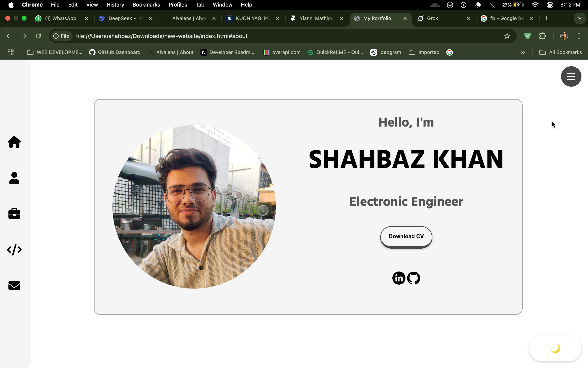Go back in browser history

click(x=9, y=36)
